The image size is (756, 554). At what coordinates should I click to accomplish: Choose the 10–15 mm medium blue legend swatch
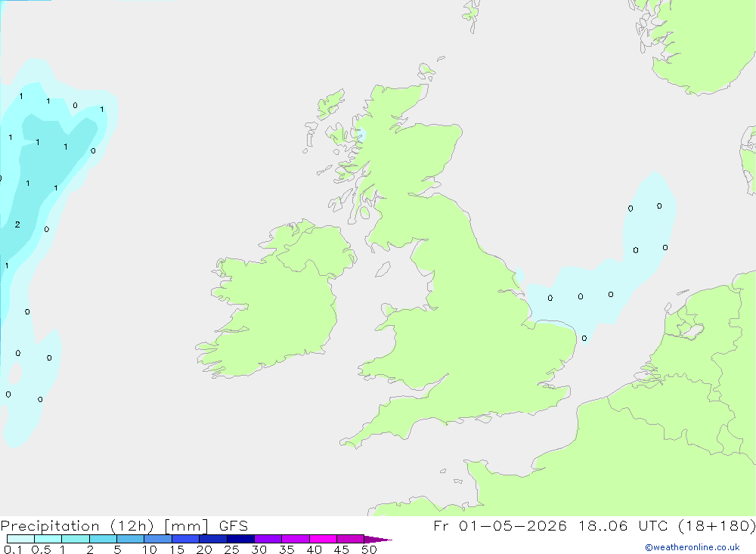158,539
